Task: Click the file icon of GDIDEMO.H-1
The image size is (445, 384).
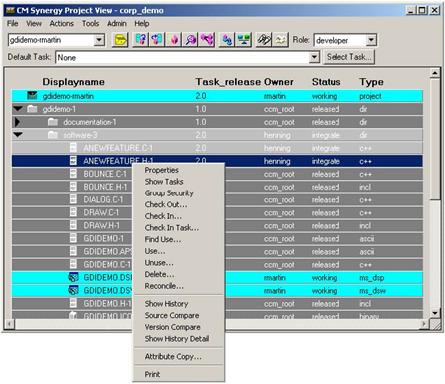Action: click(73, 303)
